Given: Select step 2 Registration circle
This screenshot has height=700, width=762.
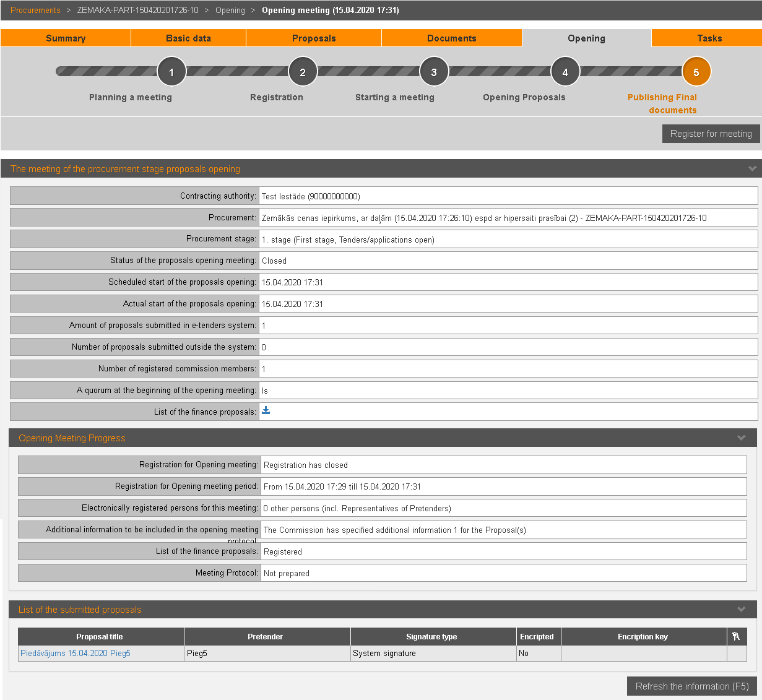Looking at the screenshot, I should tap(303, 72).
